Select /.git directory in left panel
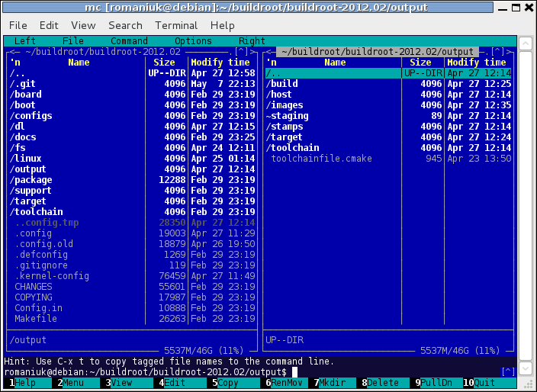Viewport: 537px width, 392px height. pyautogui.click(x=132, y=84)
